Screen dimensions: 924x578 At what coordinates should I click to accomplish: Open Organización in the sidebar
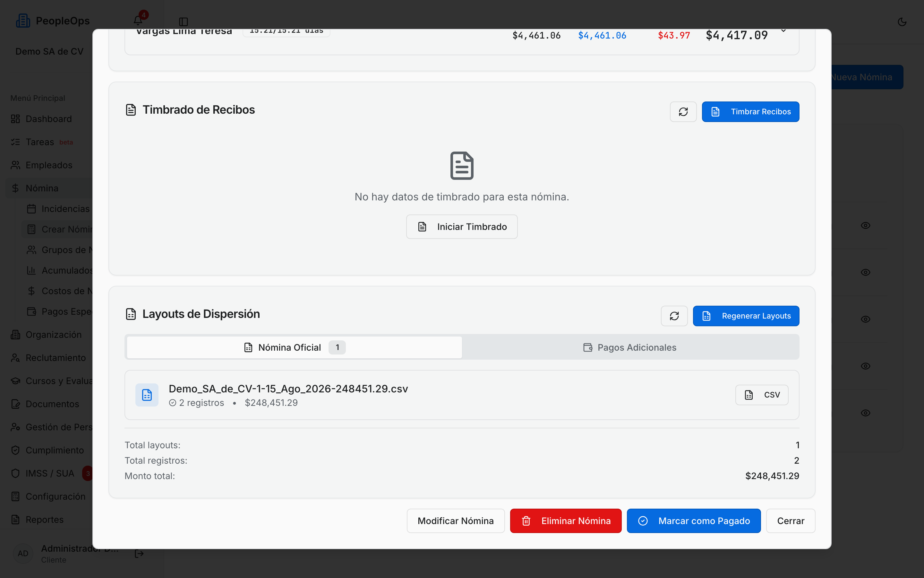pos(49,335)
